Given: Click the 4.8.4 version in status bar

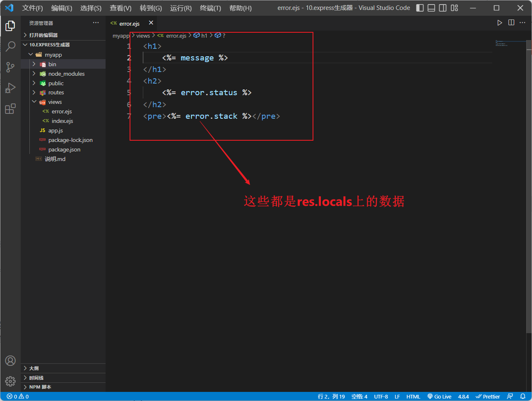Looking at the screenshot, I should click(x=463, y=396).
